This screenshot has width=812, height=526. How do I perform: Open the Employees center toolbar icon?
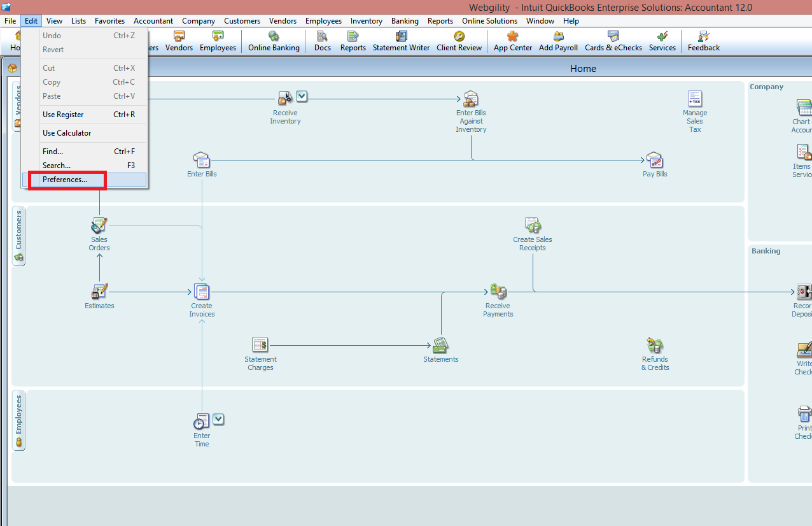coord(218,41)
